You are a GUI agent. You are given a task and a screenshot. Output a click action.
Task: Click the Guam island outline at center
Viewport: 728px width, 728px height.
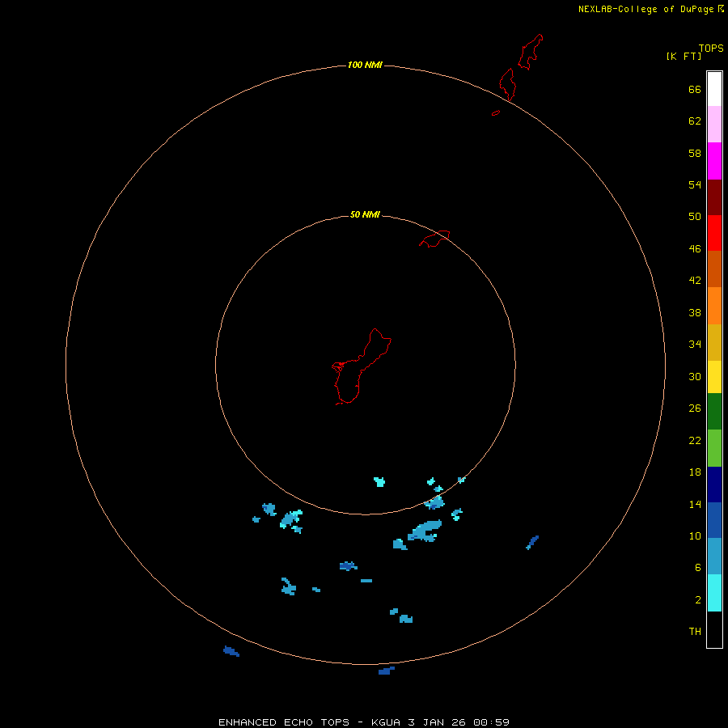point(362,366)
